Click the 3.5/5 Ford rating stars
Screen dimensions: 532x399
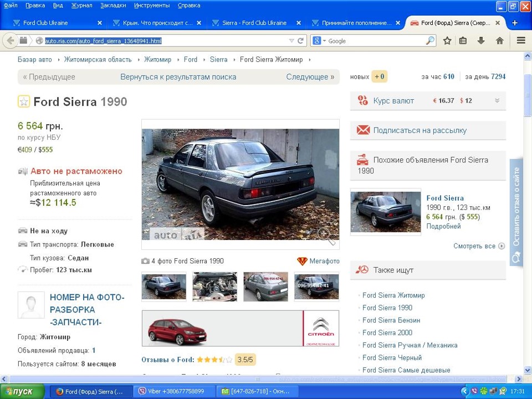pyautogui.click(x=214, y=360)
